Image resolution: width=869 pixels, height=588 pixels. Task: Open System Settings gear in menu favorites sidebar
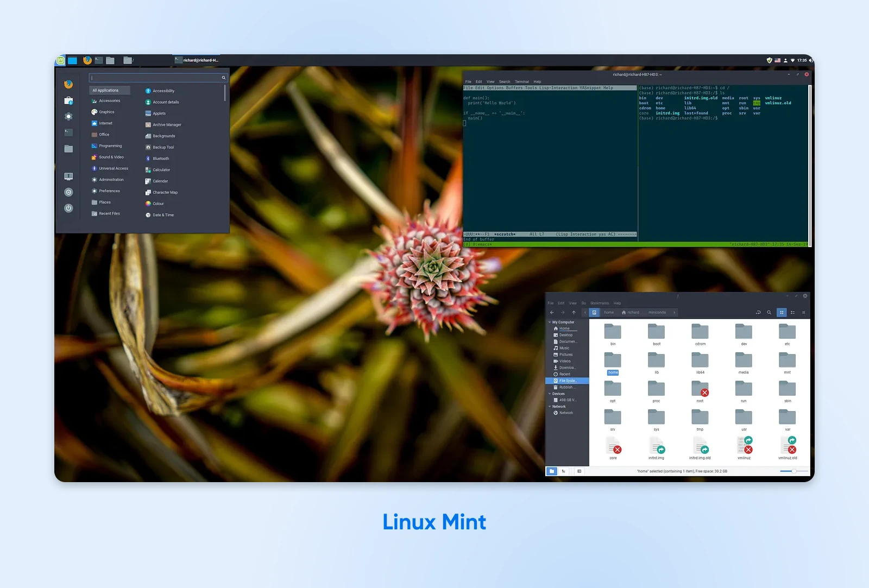pos(68,116)
